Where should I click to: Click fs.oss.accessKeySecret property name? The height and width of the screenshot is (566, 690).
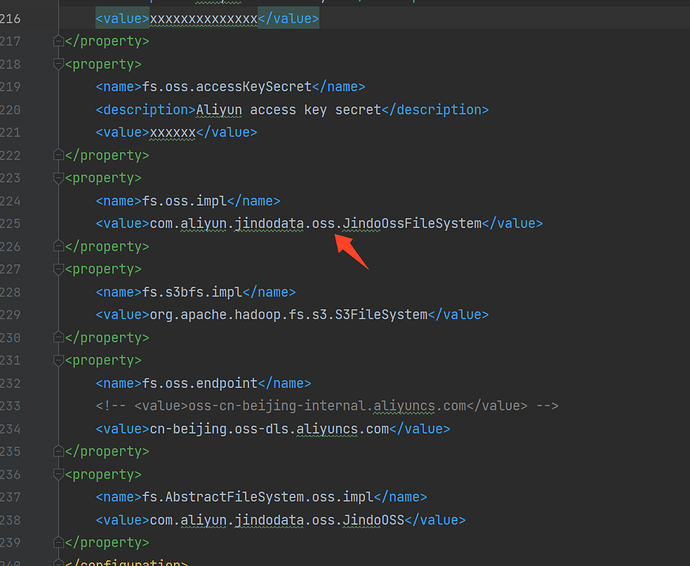coord(227,87)
